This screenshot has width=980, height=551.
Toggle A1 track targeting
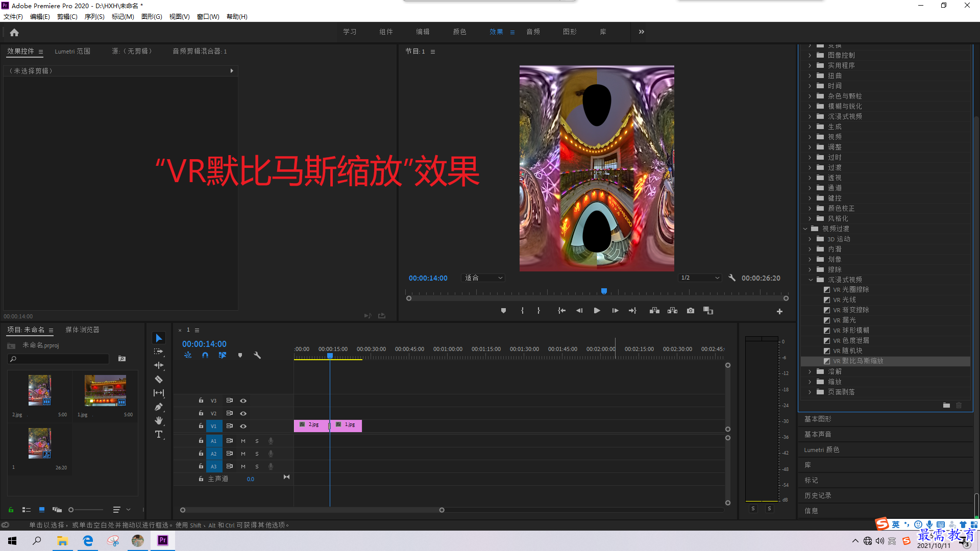214,441
